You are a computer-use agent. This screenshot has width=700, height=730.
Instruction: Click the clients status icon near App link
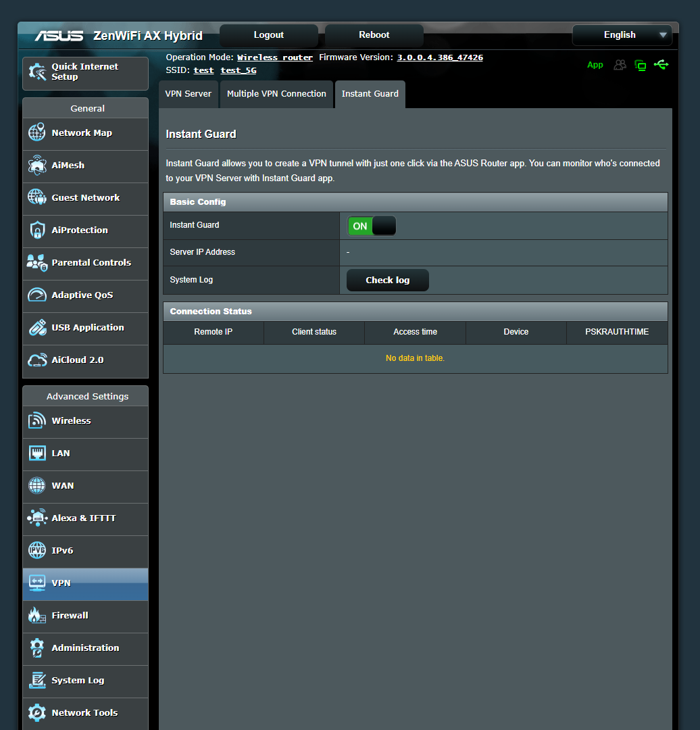click(620, 65)
